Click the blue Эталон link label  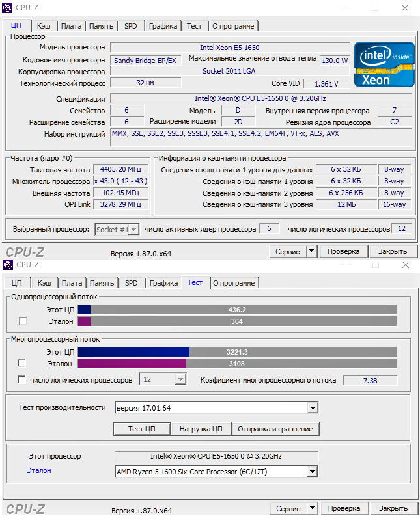coord(39,470)
